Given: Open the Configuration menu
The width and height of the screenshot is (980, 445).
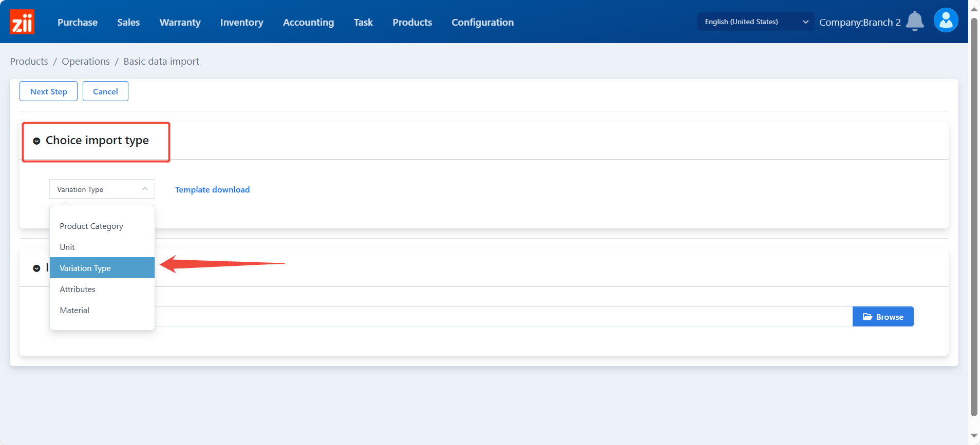Looking at the screenshot, I should (x=482, y=22).
